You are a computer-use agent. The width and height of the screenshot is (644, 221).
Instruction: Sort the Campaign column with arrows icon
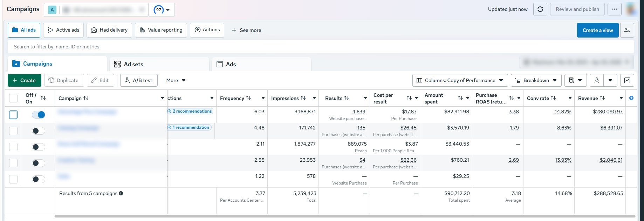point(86,98)
